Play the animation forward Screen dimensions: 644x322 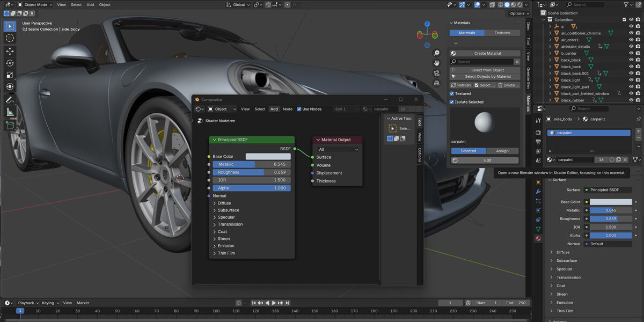274,303
